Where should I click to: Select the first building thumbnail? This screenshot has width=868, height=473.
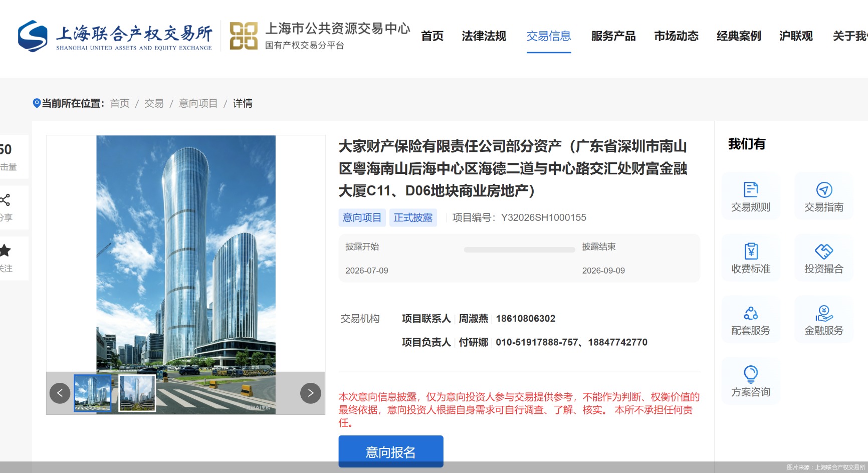pos(93,393)
